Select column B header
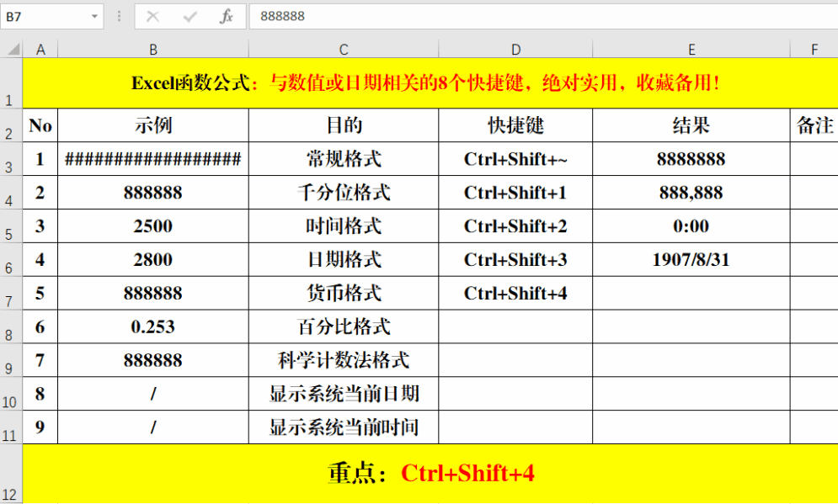This screenshot has width=838, height=504. pyautogui.click(x=153, y=50)
